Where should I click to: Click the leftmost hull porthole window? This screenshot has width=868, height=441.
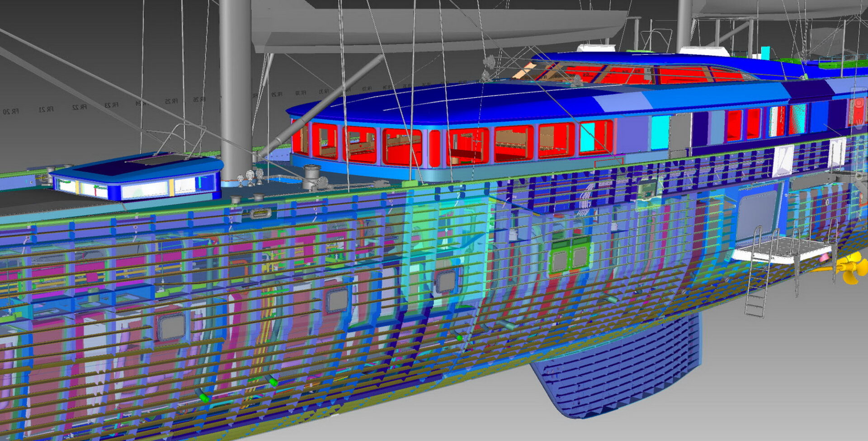pyautogui.click(x=171, y=327)
